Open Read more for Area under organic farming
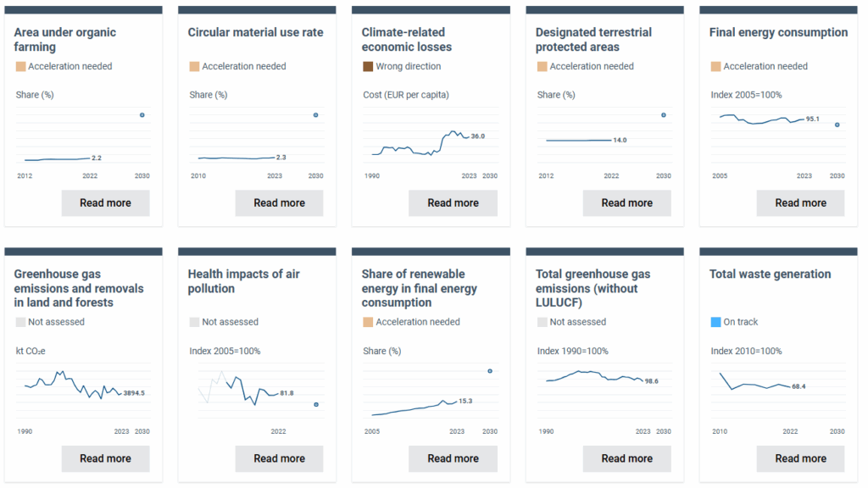 pyautogui.click(x=105, y=202)
